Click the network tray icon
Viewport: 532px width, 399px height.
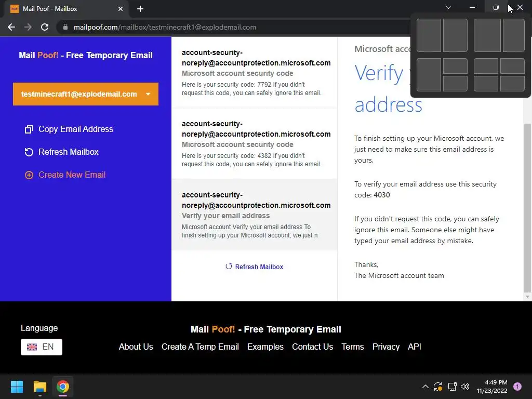pyautogui.click(x=453, y=387)
